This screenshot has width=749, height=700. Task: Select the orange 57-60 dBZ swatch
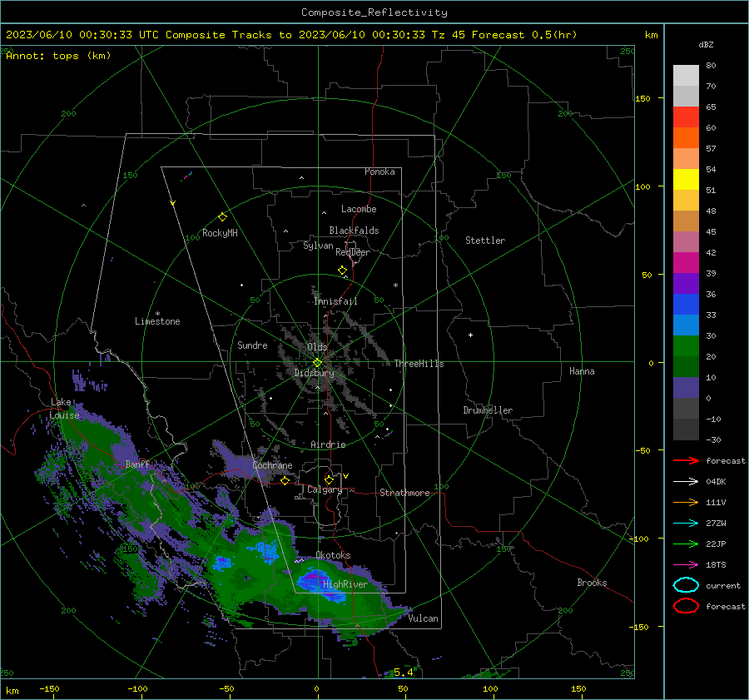pyautogui.click(x=686, y=138)
